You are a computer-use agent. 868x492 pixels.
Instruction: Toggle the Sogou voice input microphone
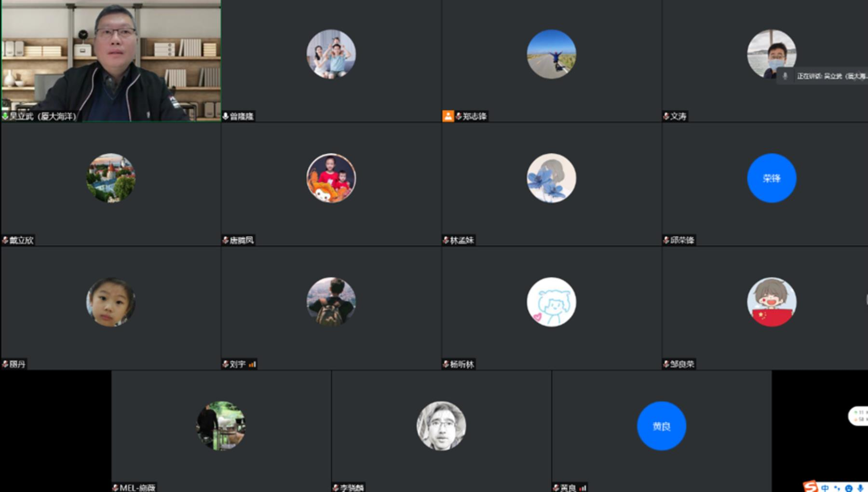860,488
